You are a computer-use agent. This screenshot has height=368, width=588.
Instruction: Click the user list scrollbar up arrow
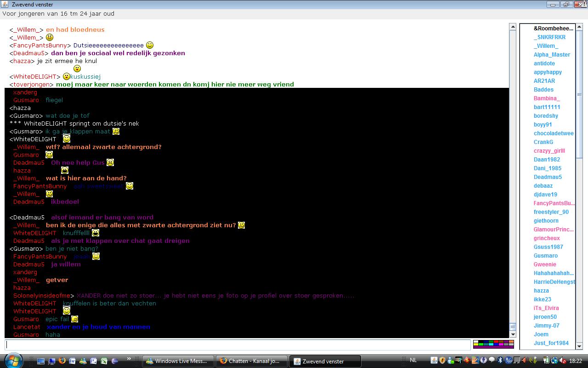[x=579, y=28]
